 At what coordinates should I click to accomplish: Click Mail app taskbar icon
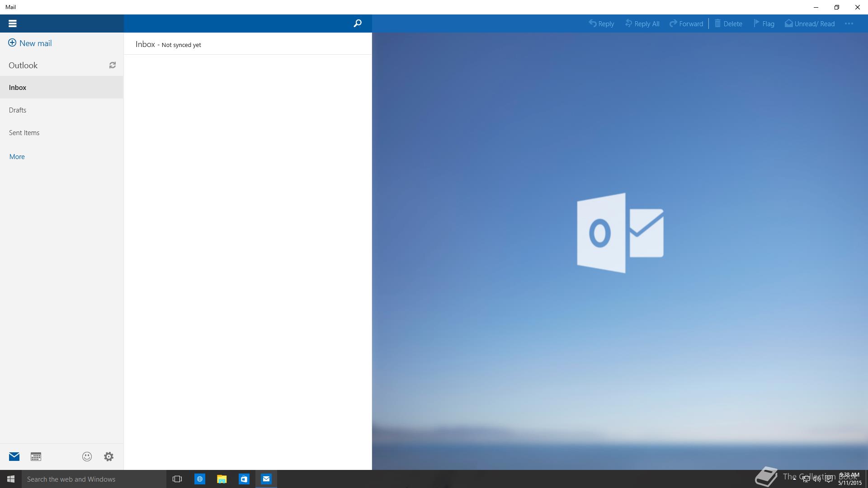[266, 479]
